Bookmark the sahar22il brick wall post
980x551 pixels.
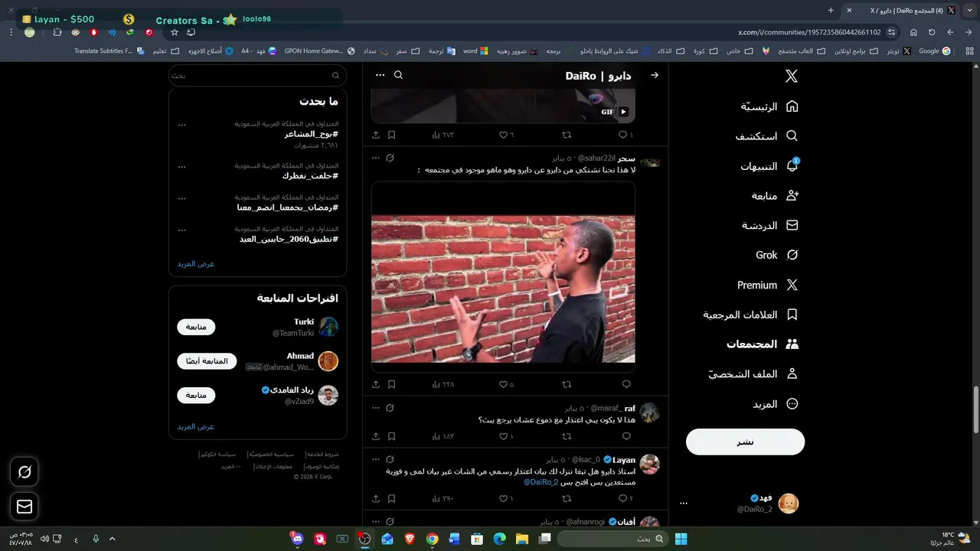click(x=391, y=384)
